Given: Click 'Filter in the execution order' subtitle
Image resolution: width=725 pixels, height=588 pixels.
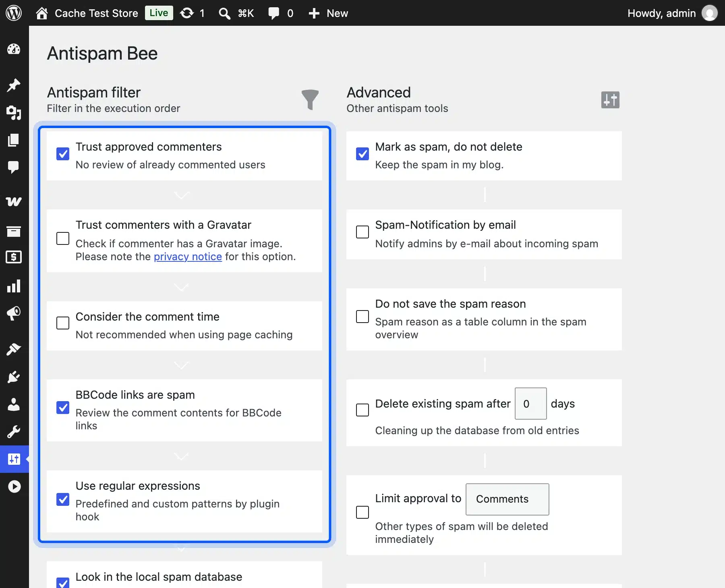Looking at the screenshot, I should [114, 108].
